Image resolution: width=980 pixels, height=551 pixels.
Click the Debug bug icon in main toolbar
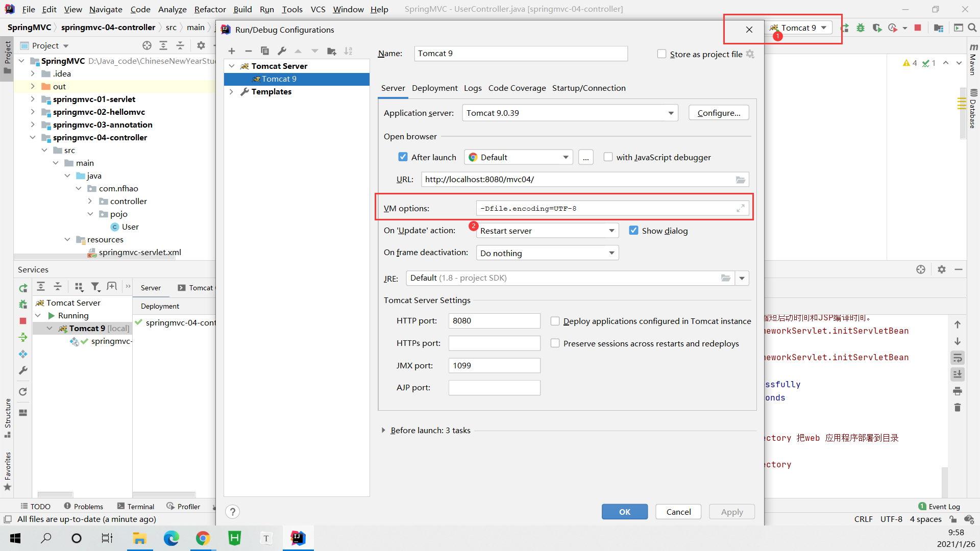pyautogui.click(x=861, y=28)
